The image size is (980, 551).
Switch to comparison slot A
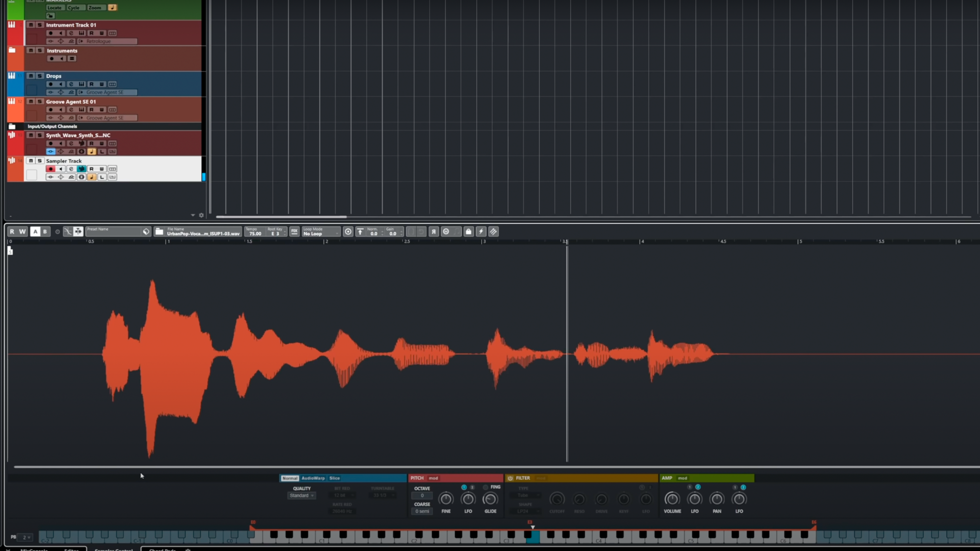pos(35,232)
